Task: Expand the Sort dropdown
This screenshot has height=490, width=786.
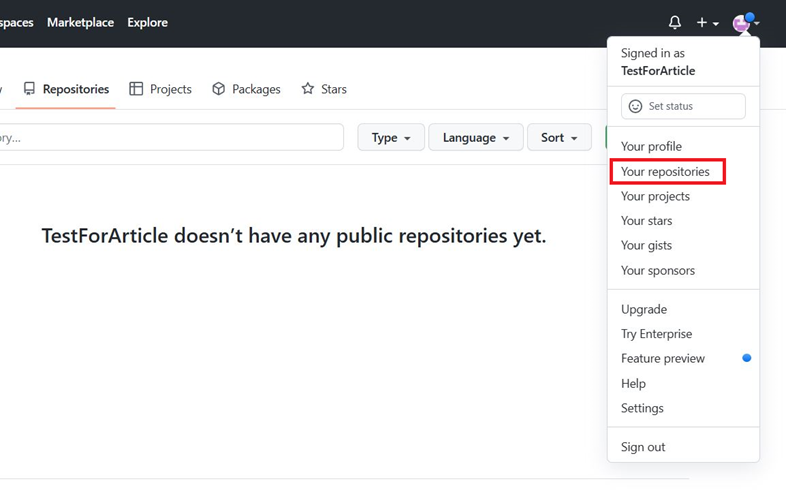Action: (x=559, y=137)
